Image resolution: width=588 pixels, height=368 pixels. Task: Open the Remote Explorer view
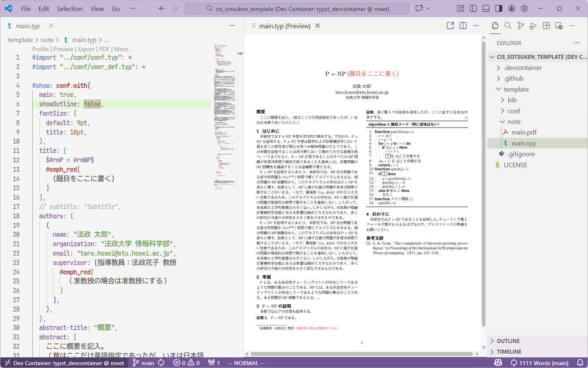point(559,26)
